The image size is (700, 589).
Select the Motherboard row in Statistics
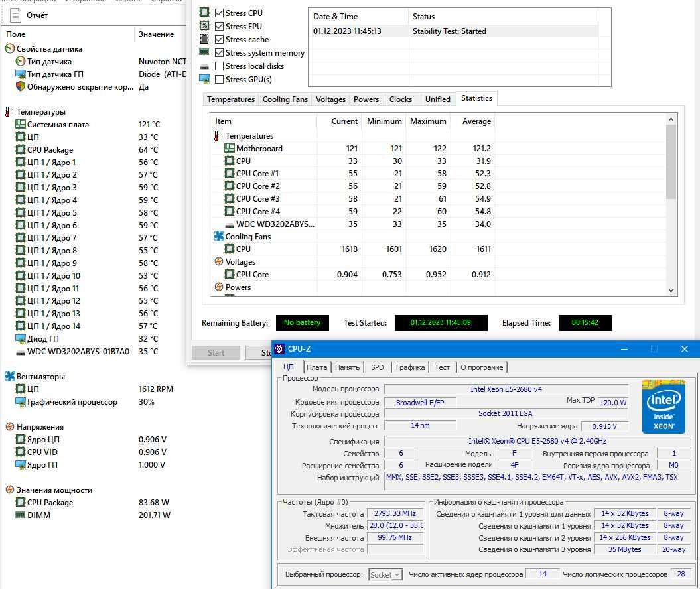tap(353, 148)
